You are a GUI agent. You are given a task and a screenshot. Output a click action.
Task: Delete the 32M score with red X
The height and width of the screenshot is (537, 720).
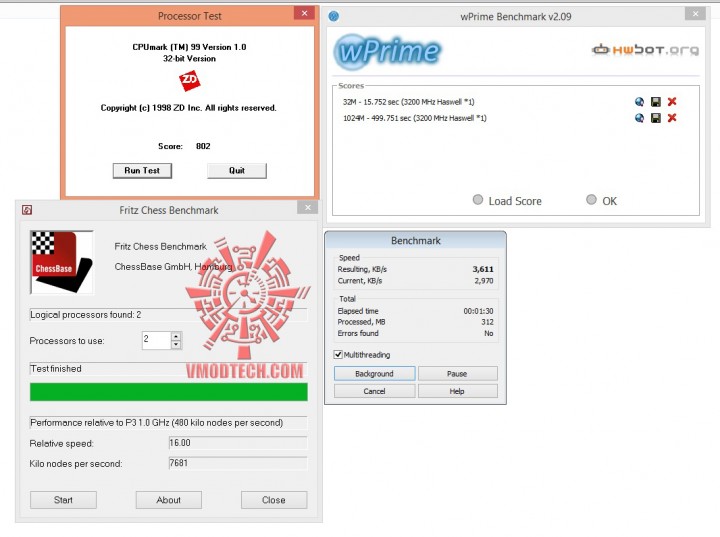pos(672,102)
